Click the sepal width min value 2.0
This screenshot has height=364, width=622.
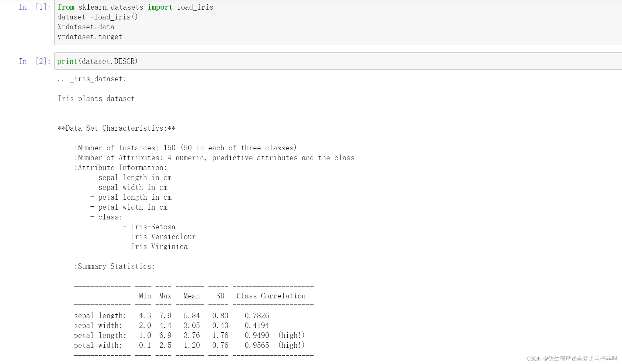point(145,326)
